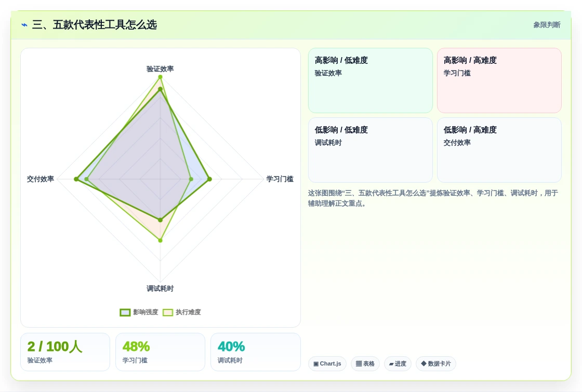Click the 2 / 100人 stat card
582x392 pixels.
coord(65,352)
